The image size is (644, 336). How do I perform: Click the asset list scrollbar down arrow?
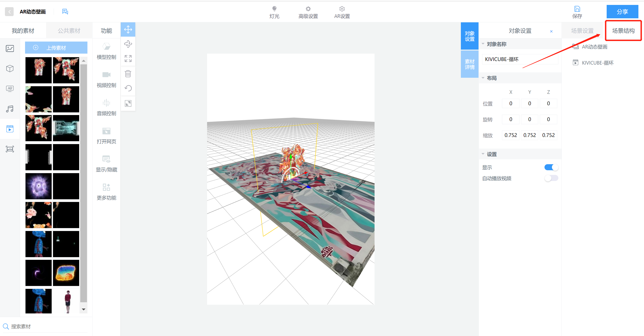click(x=83, y=309)
